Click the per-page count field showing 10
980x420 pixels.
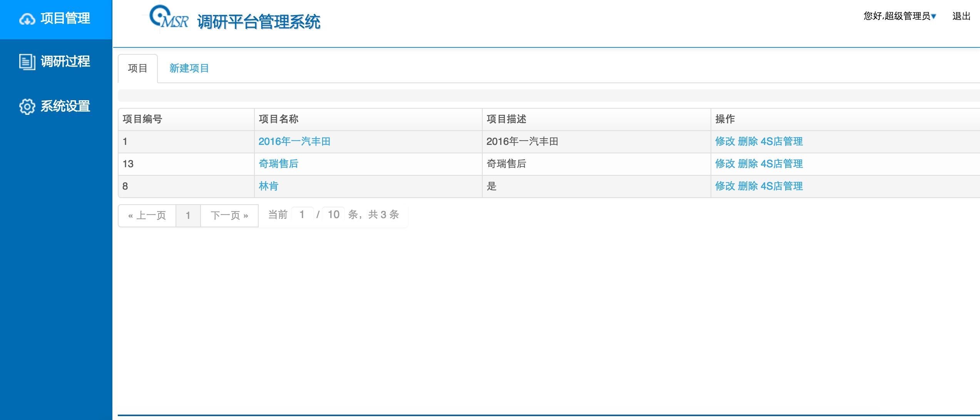(333, 215)
